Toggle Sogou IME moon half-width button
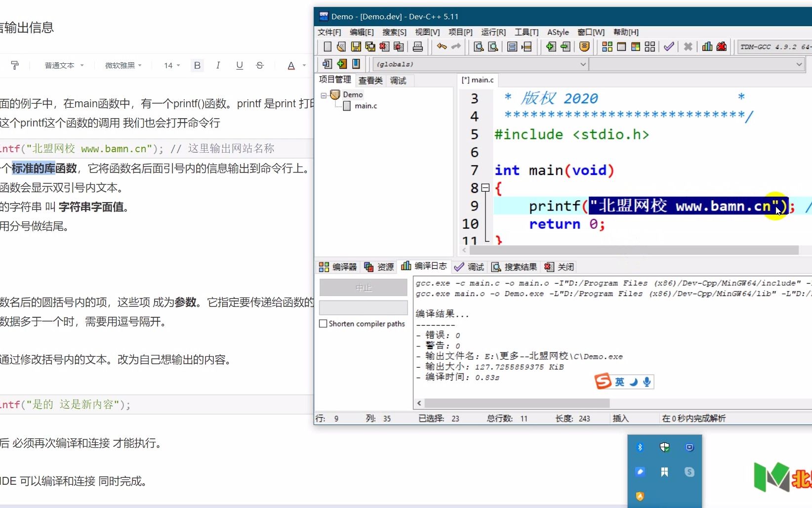The width and height of the screenshot is (812, 508). point(634,381)
